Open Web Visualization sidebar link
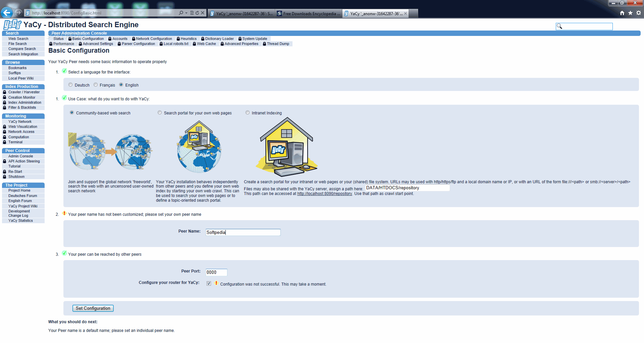 point(23,127)
